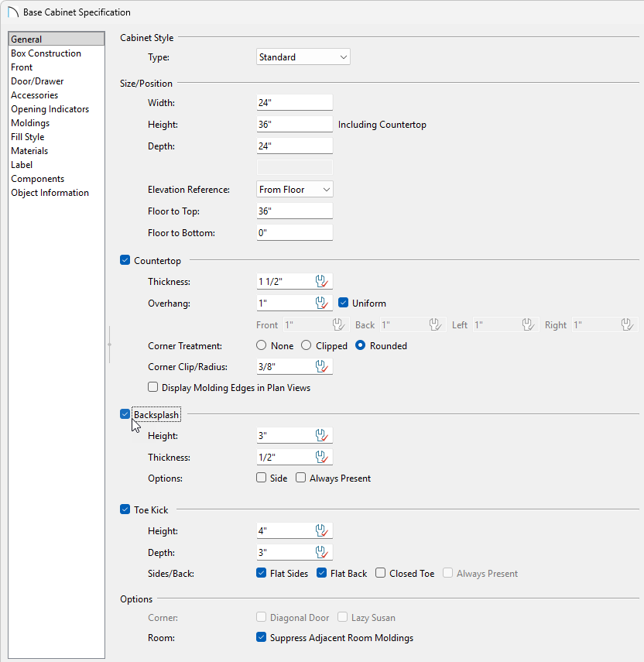
Task: Click the dynamic default icon for Corner Clip/Radius
Action: pos(321,365)
